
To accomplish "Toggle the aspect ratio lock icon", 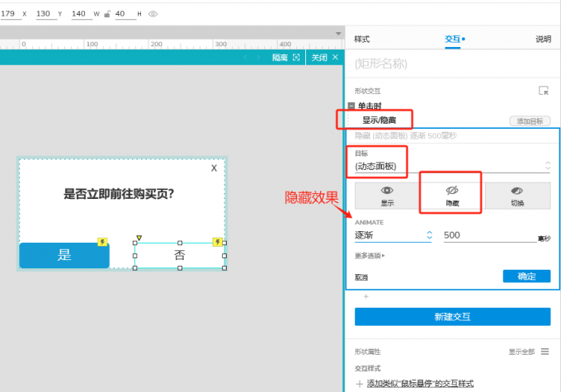I will (107, 14).
